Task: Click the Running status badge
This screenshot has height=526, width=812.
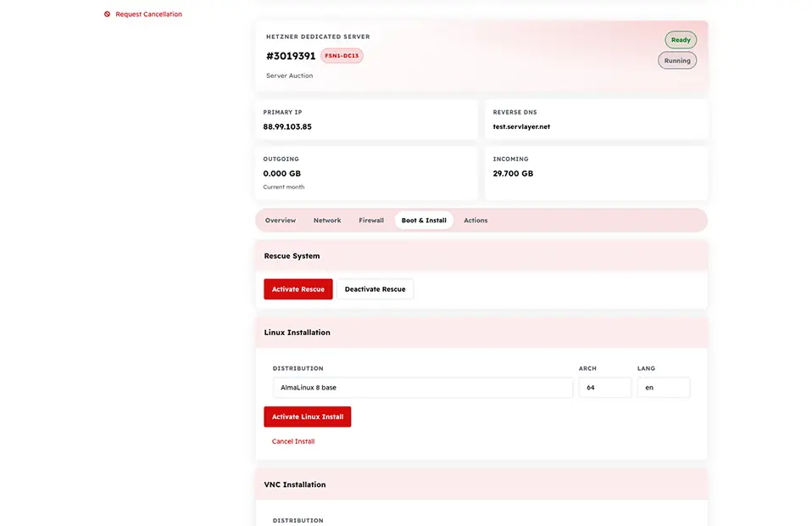Action: click(677, 60)
